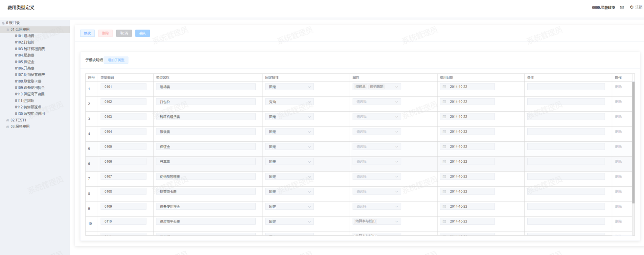Click the 类型名称 field containing 促销员管理费
Viewport: 644px width, 255px height.
click(206, 176)
